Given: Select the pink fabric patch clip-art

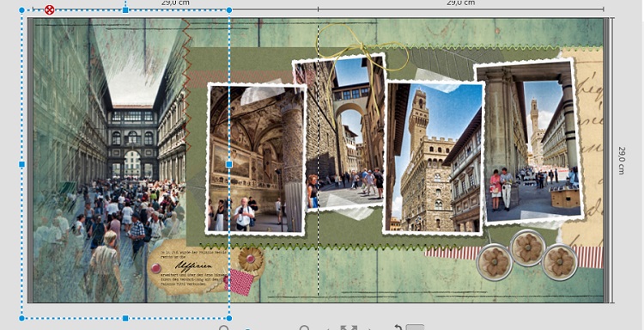Looking at the screenshot, I should [241, 282].
